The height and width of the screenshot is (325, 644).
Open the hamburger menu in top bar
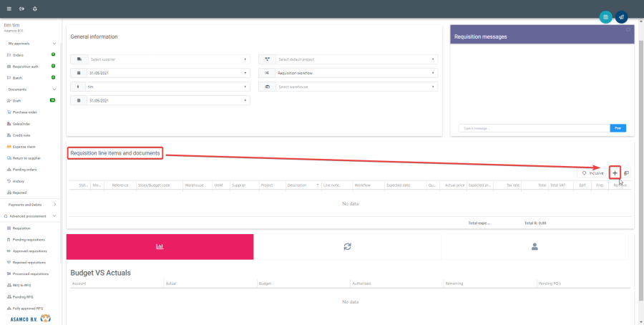click(x=9, y=9)
